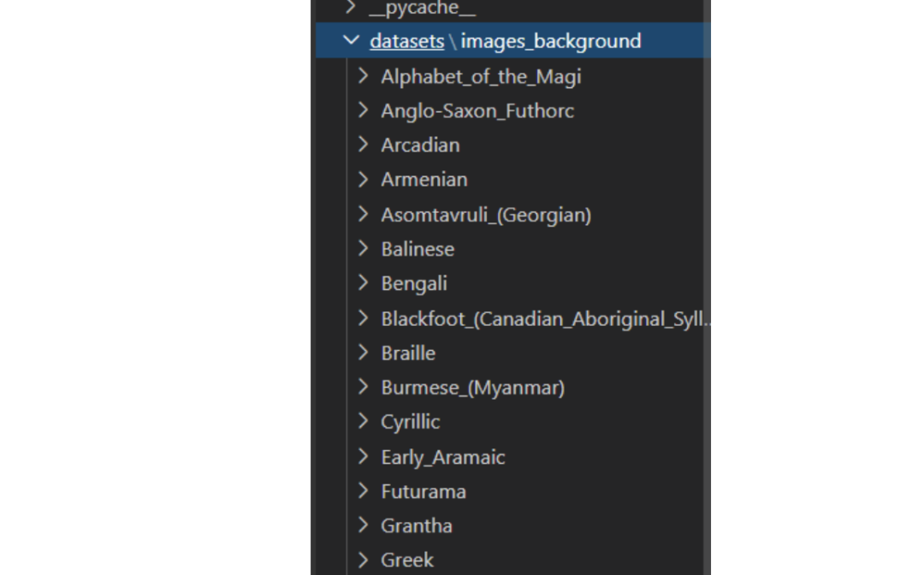Image resolution: width=924 pixels, height=575 pixels.
Task: Select the Bengali folder name
Action: [x=414, y=283]
